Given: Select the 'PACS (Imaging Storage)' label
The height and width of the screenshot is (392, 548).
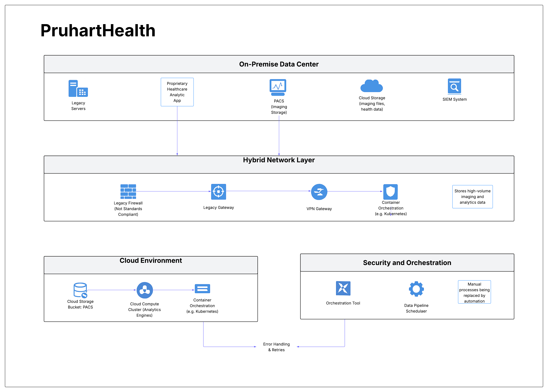Looking at the screenshot, I should click(279, 107).
